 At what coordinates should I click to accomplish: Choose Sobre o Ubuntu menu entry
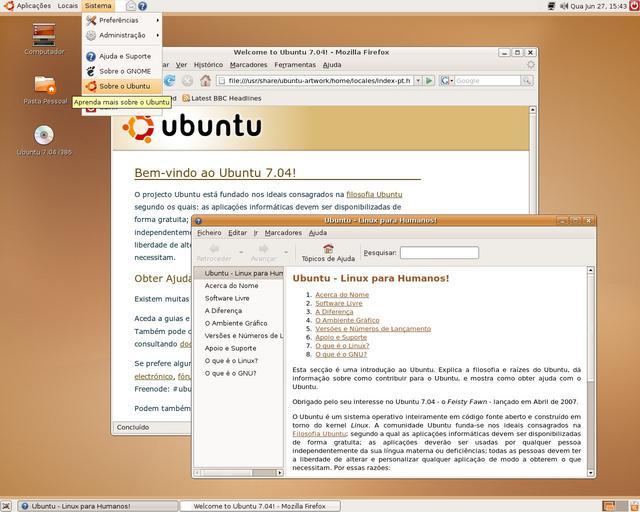123,86
